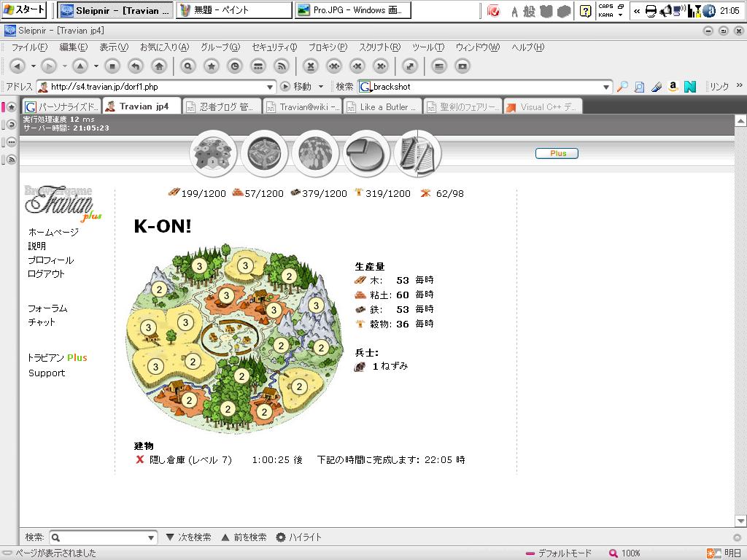Click デフォルトモード in status bar
The width and height of the screenshot is (747, 560).
(558, 553)
